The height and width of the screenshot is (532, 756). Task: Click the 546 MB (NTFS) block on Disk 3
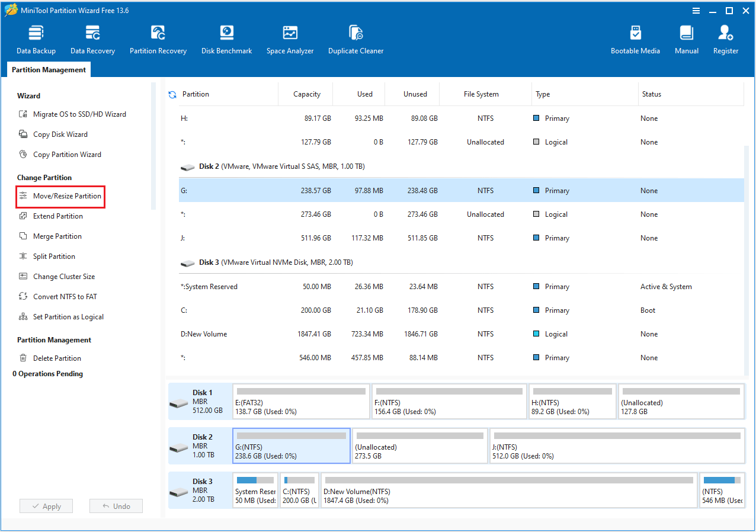click(722, 491)
